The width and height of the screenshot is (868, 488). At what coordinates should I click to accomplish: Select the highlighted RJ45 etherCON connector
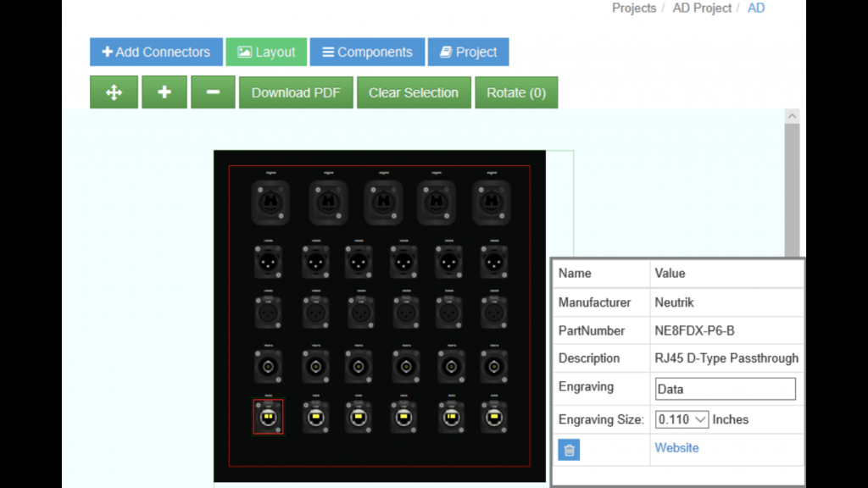(x=269, y=416)
